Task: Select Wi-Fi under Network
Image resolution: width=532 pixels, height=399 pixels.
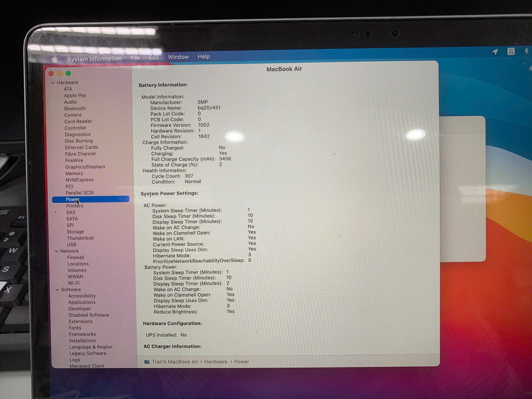Action: 74,283
